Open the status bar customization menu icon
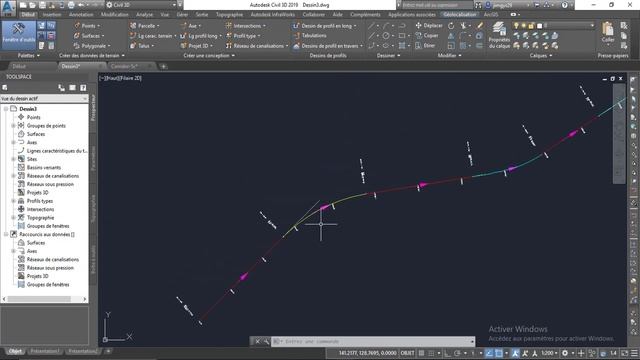Screen dimensions: 640x360 pos(634,353)
